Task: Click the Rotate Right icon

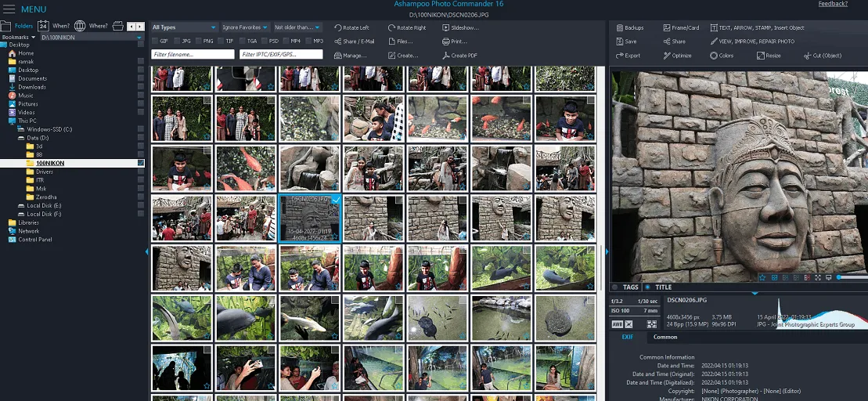Action: [392, 27]
